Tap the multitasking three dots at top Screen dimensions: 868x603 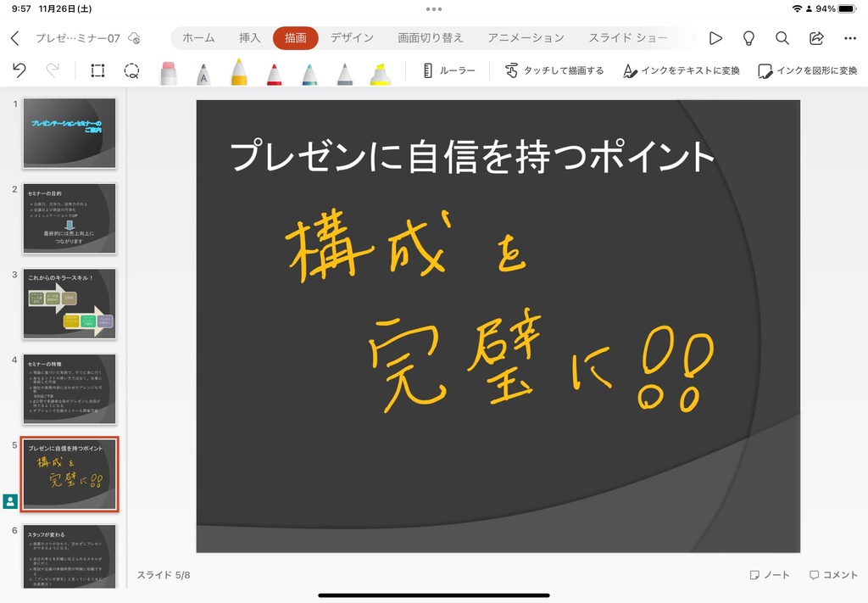(434, 8)
